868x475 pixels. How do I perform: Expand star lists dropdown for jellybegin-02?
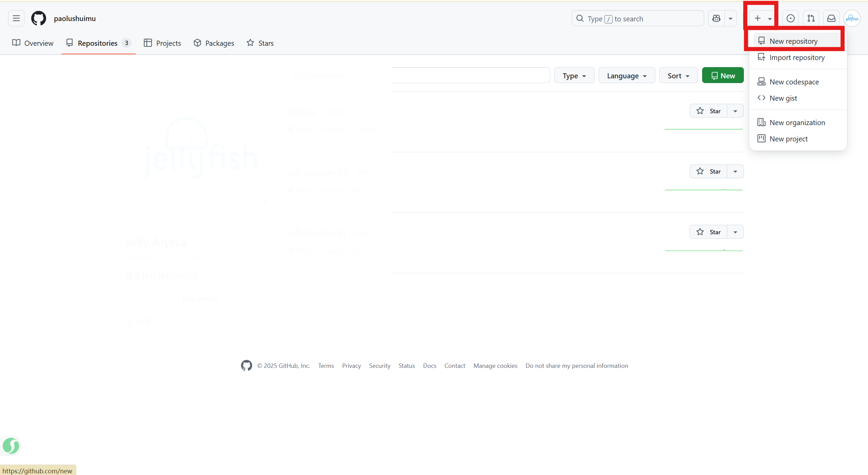(x=735, y=171)
